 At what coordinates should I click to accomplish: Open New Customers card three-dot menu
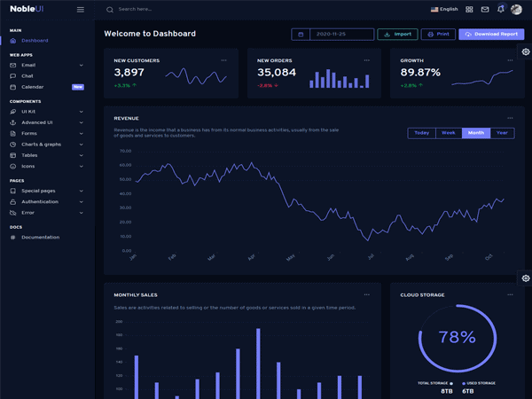tap(223, 60)
